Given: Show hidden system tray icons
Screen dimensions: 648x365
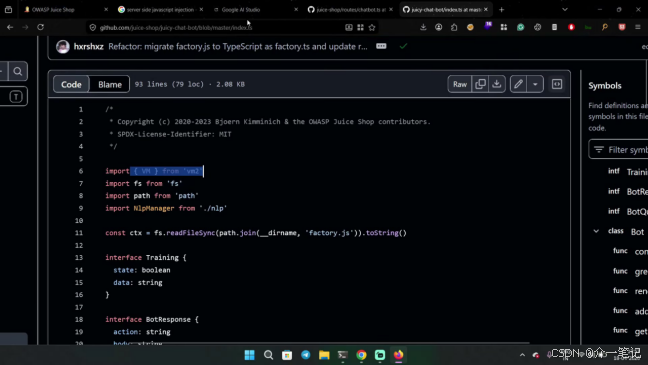Looking at the screenshot, I should [x=522, y=355].
